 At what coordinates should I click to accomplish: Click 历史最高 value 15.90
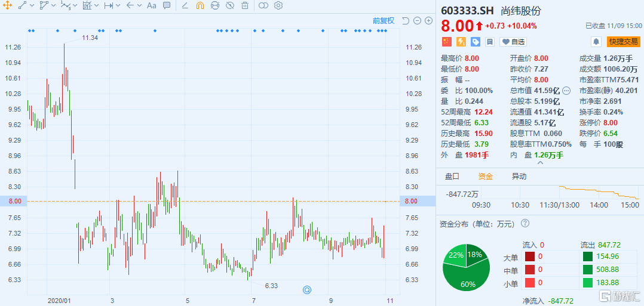point(483,133)
